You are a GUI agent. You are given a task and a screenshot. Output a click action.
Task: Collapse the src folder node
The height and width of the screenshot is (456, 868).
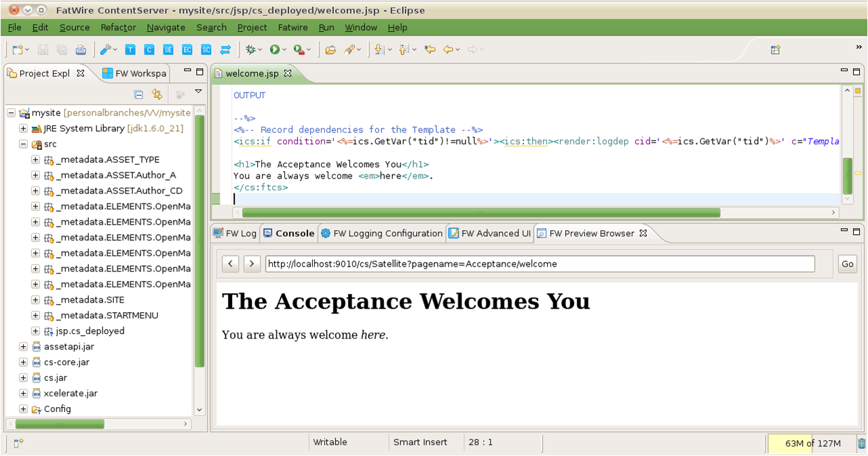click(23, 144)
